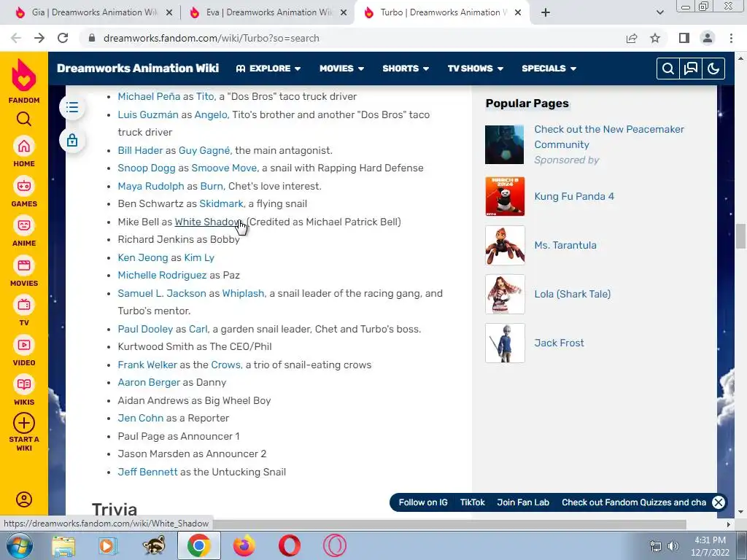The width and height of the screenshot is (747, 560).
Task: Open a new browser tab
Action: click(546, 12)
